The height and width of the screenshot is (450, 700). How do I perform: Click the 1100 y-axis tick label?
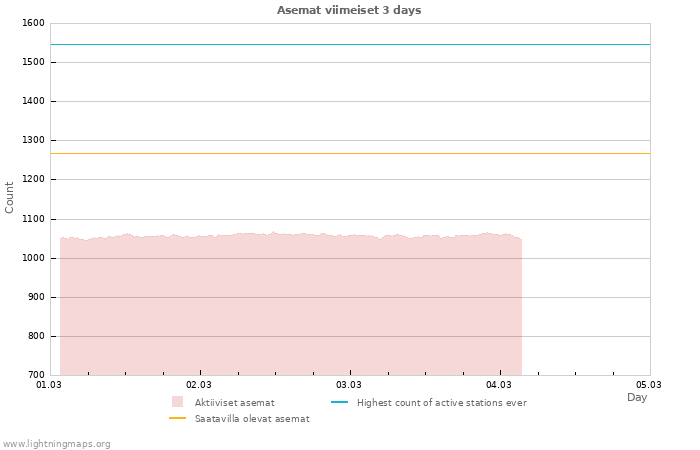tap(32, 219)
